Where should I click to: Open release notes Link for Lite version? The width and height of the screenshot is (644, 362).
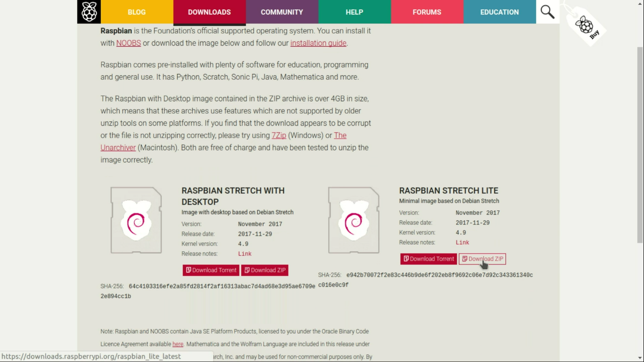[462, 242]
